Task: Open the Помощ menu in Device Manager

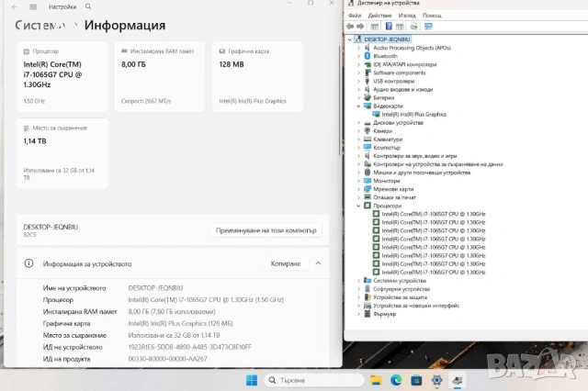Action: point(432,16)
